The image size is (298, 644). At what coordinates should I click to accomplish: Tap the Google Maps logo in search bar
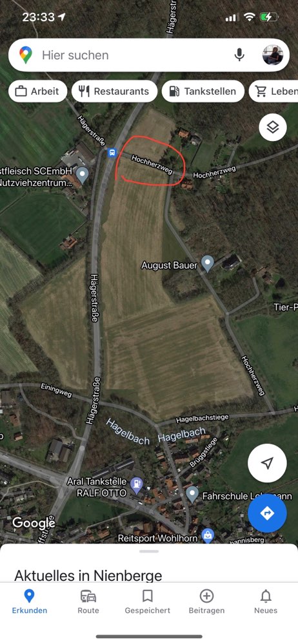(x=26, y=55)
